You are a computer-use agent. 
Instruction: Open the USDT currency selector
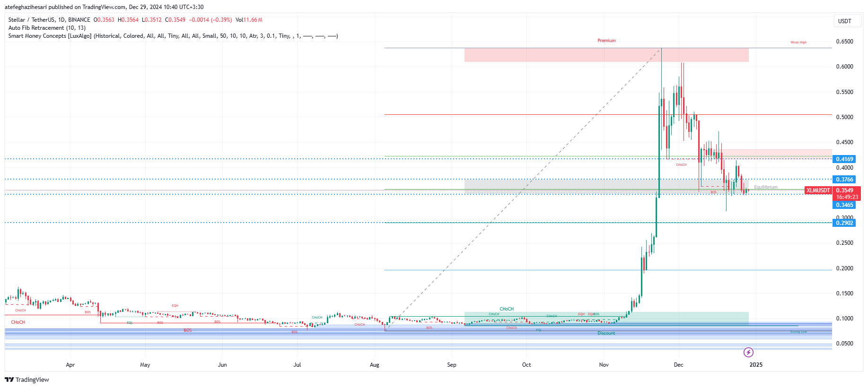pos(847,21)
